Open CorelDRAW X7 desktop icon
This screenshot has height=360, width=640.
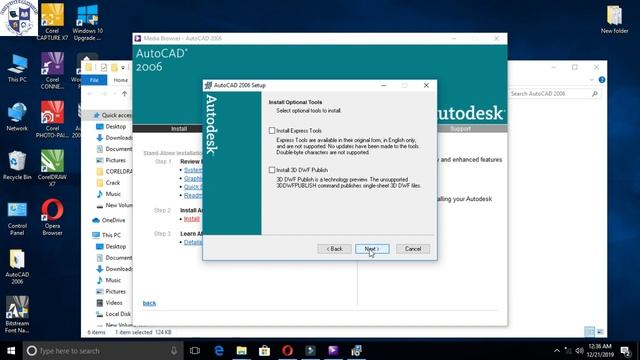pos(52,168)
